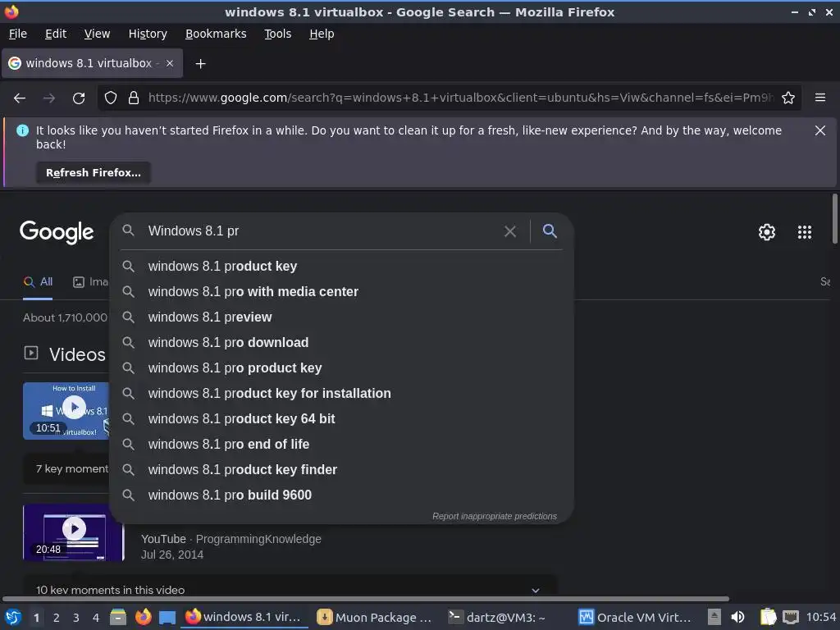Viewport: 840px width, 630px height.
Task: Submit search with blue magnifier button
Action: (x=550, y=231)
